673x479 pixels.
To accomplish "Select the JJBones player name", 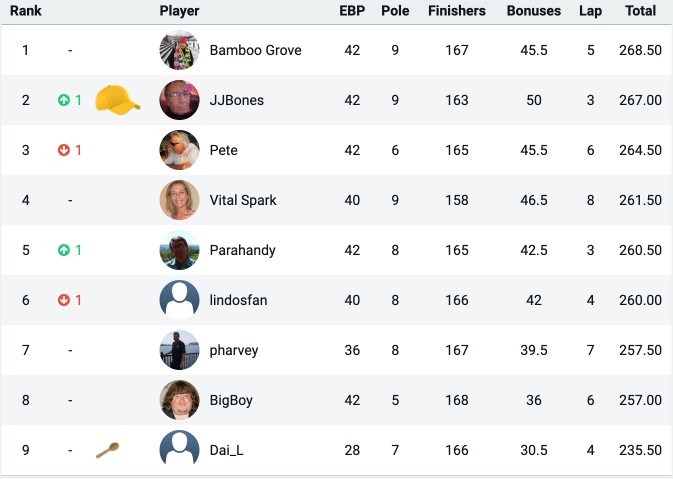I will click(236, 100).
